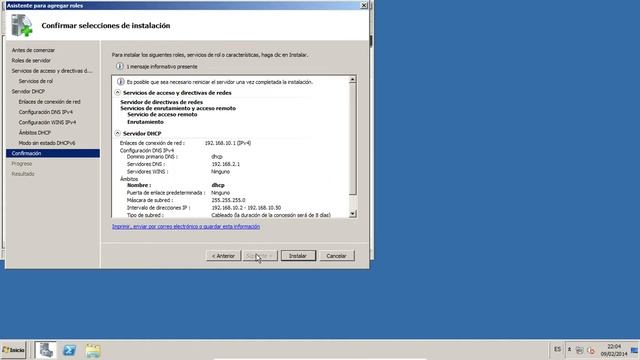Open Servicios de rol step

coord(36,81)
